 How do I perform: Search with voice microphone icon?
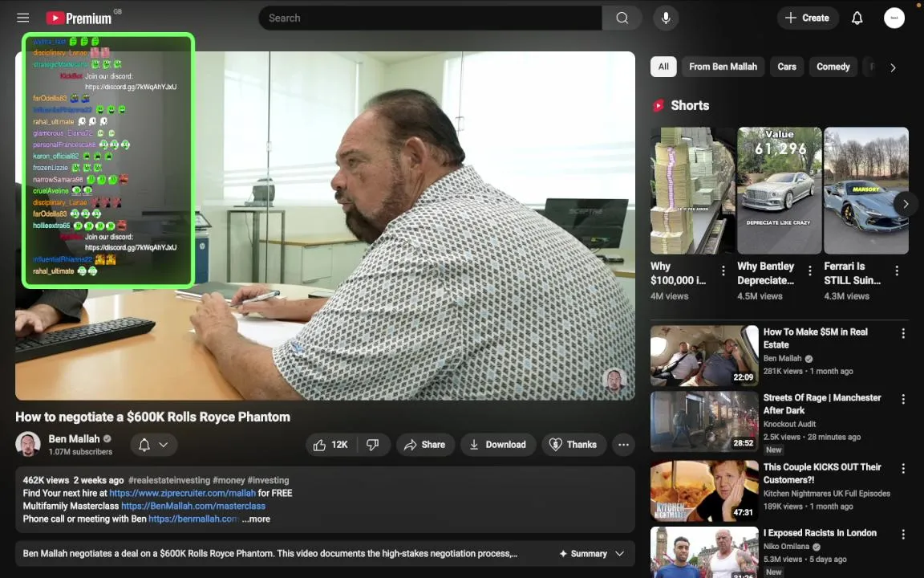666,18
